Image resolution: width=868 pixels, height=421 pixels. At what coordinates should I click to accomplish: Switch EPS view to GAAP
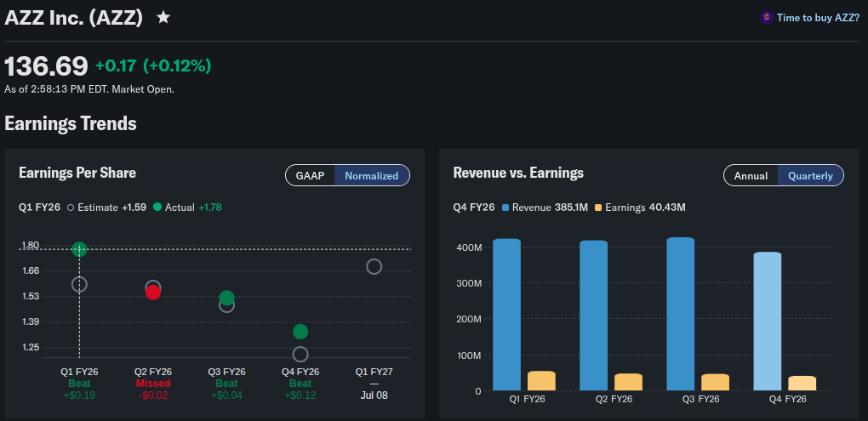coord(310,176)
